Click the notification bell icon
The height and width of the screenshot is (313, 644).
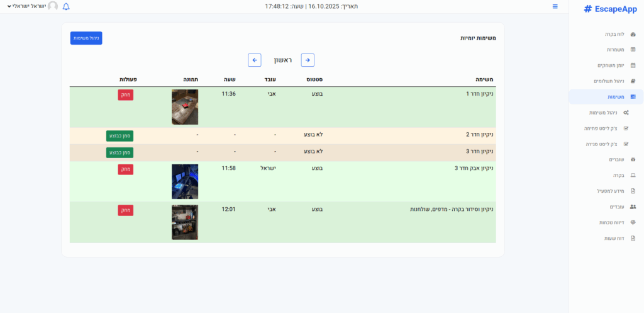click(x=66, y=6)
